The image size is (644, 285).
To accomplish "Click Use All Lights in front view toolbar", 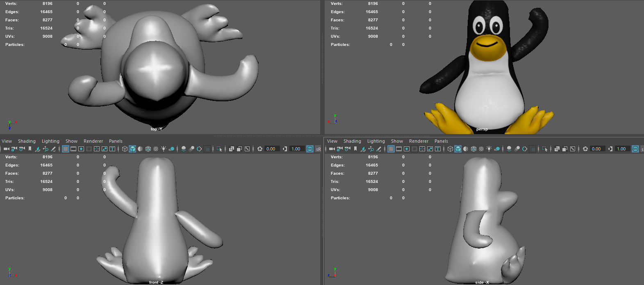I will [164, 149].
